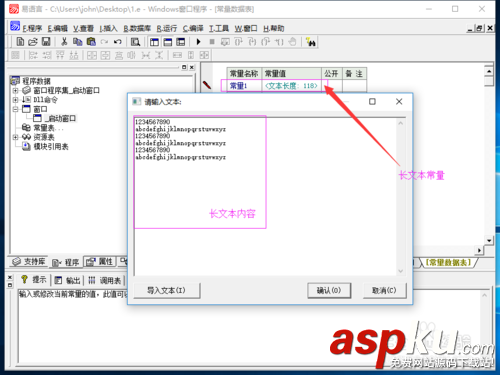500x375 pixels.
Task: Click the left-align controls icon
Action: [x=33, y=55]
